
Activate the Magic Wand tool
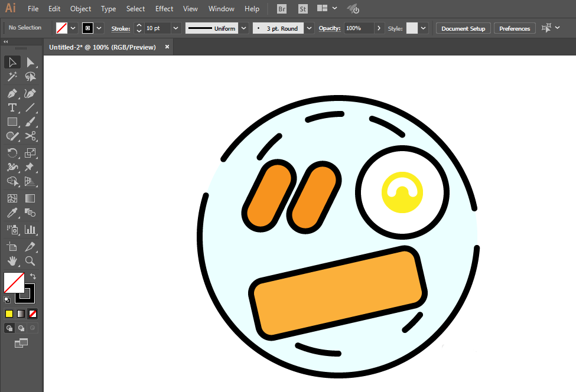pos(12,77)
